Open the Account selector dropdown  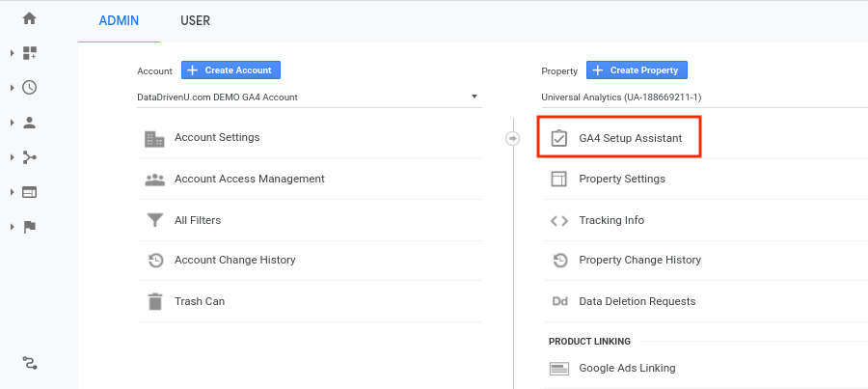point(310,97)
